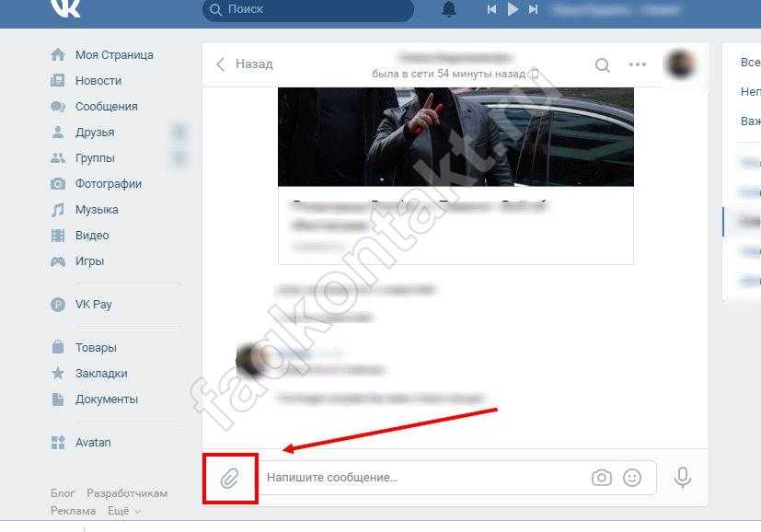This screenshot has height=532, width=761.
Task: Attach a photo using camera icon
Action: tap(601, 478)
